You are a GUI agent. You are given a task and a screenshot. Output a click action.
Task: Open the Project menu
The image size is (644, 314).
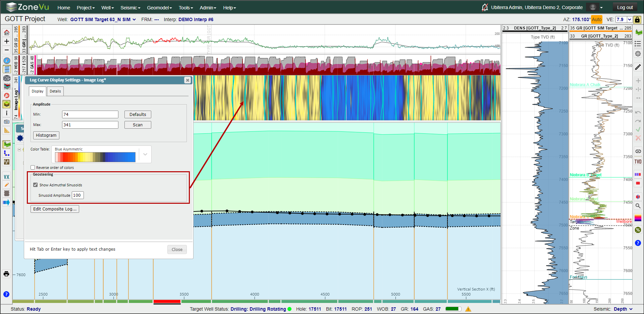[x=86, y=8]
